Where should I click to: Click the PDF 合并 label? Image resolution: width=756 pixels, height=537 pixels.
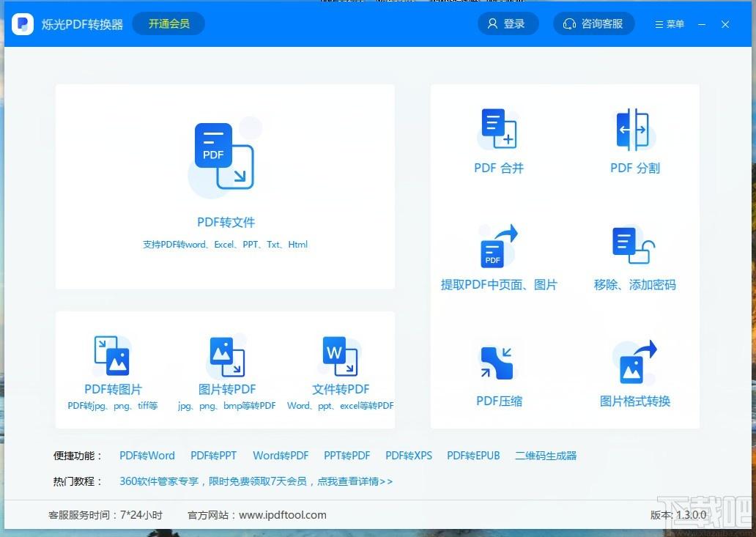pyautogui.click(x=499, y=168)
